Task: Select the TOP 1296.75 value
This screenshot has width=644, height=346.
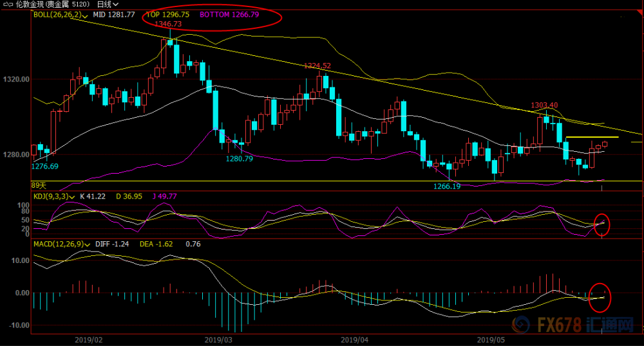Action: pos(168,15)
